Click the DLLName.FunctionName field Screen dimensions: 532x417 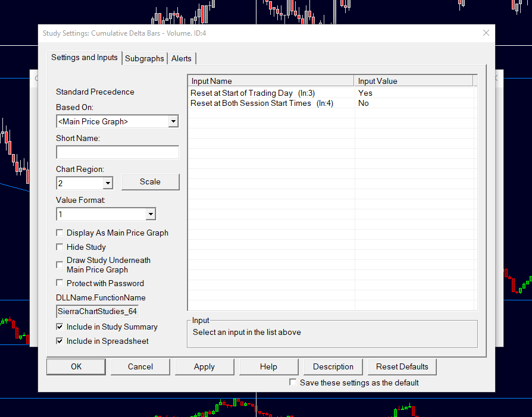point(98,312)
